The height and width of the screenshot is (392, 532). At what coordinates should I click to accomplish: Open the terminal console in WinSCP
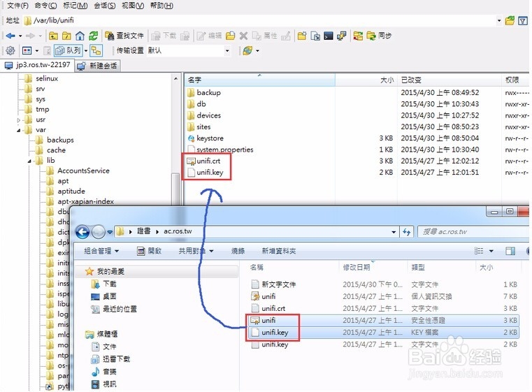pos(329,36)
